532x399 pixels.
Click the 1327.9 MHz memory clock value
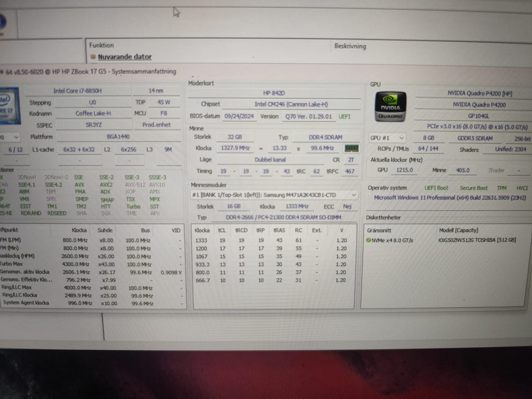pos(236,148)
